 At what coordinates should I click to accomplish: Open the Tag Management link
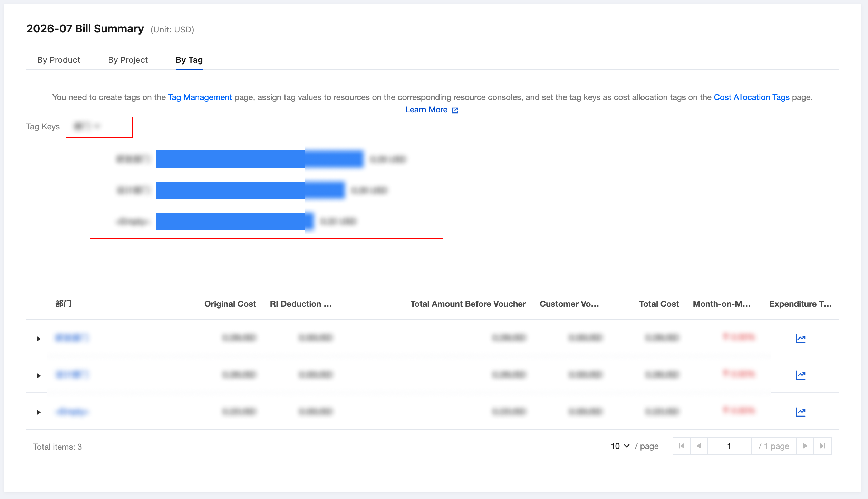click(200, 97)
